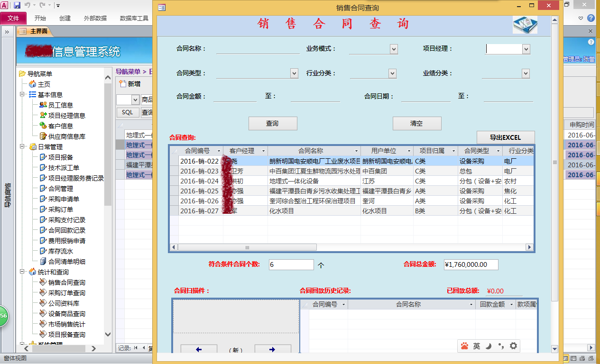This screenshot has width=600, height=364.
Task: Open 公司资料库 in navigation tree
Action: [64, 303]
